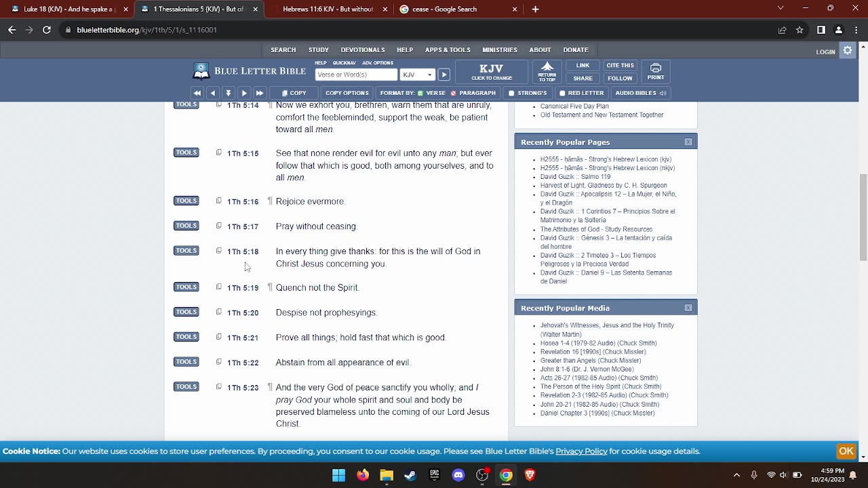Viewport: 868px width, 488px height.
Task: Close the Recently Popular Media panel
Action: 688,308
